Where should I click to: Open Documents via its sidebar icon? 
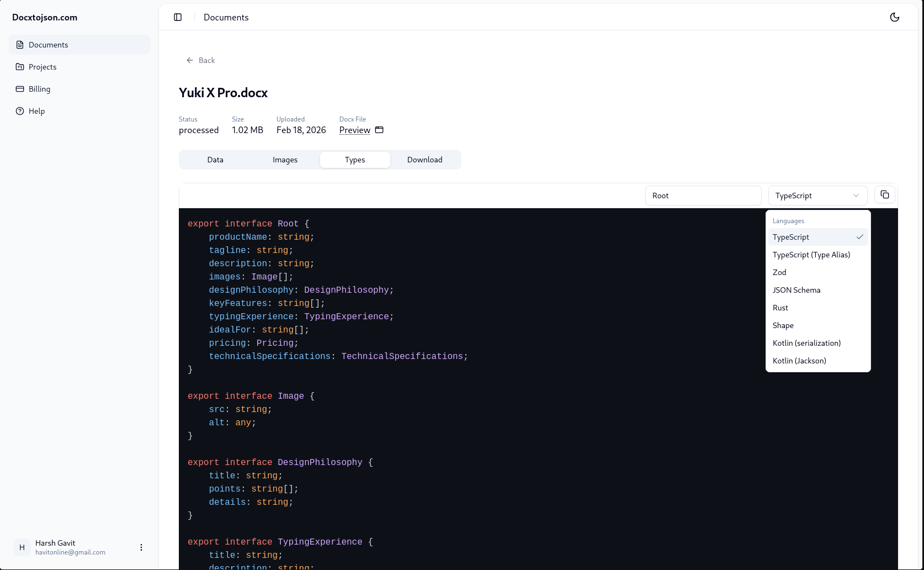(20, 45)
